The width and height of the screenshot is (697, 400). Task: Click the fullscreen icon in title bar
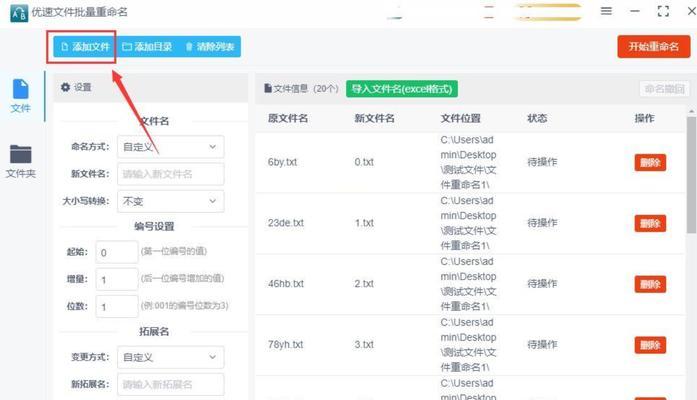663,11
